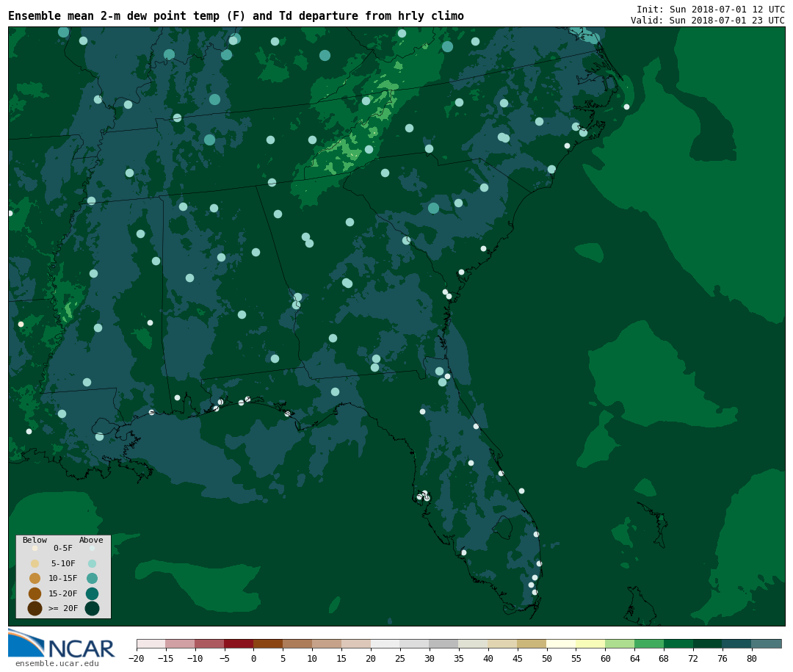Click the Below 10-15F tan legend circle
793x672 pixels.
click(35, 578)
